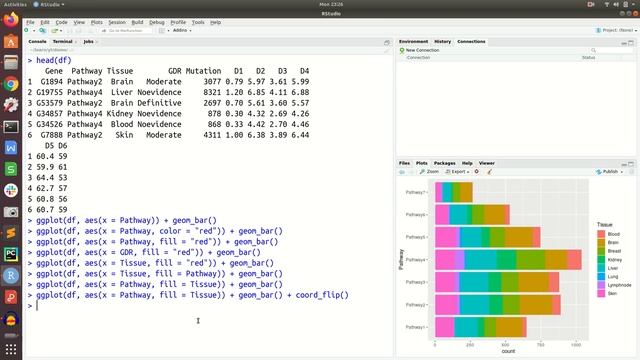This screenshot has width=640, height=360.
Task: Launch Google Chrome from the dock
Action: coord(11,84)
